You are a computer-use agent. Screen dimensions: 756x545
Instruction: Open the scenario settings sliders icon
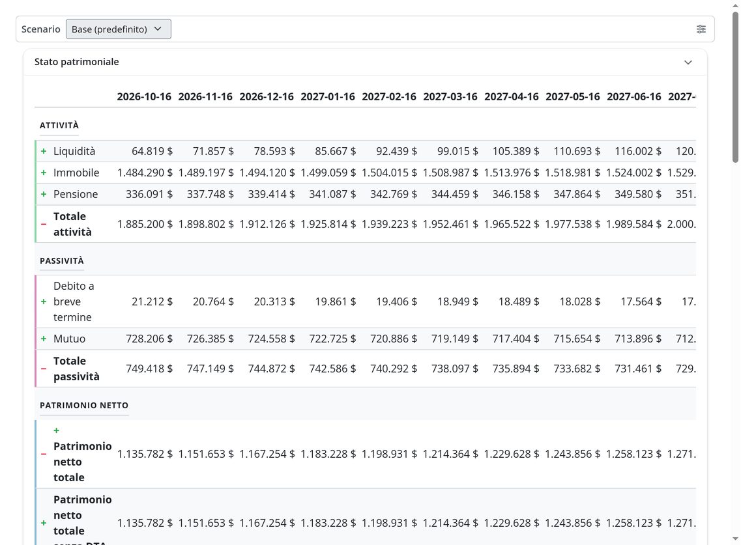pos(701,29)
